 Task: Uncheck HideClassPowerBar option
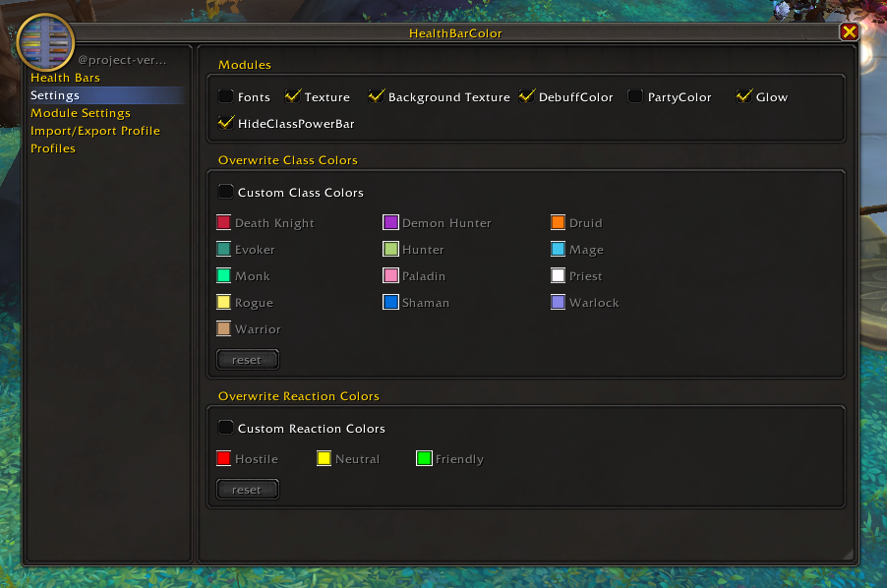[x=226, y=124]
